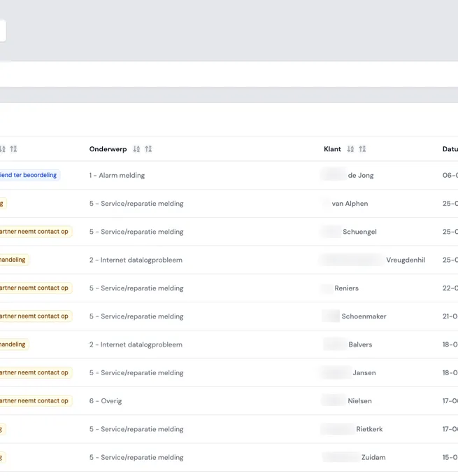The width and height of the screenshot is (458, 476).
Task: Click the Onderwerp column header
Action: (x=108, y=149)
